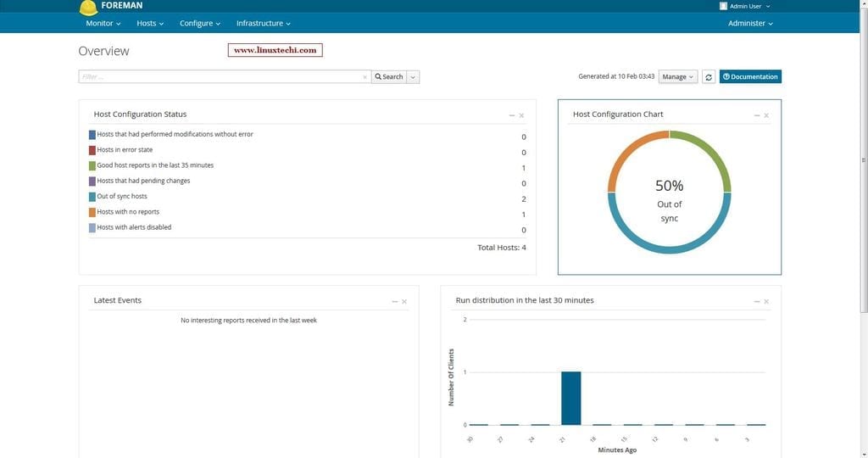
Task: Click the light blue swatch for alerts disabled
Action: point(92,227)
